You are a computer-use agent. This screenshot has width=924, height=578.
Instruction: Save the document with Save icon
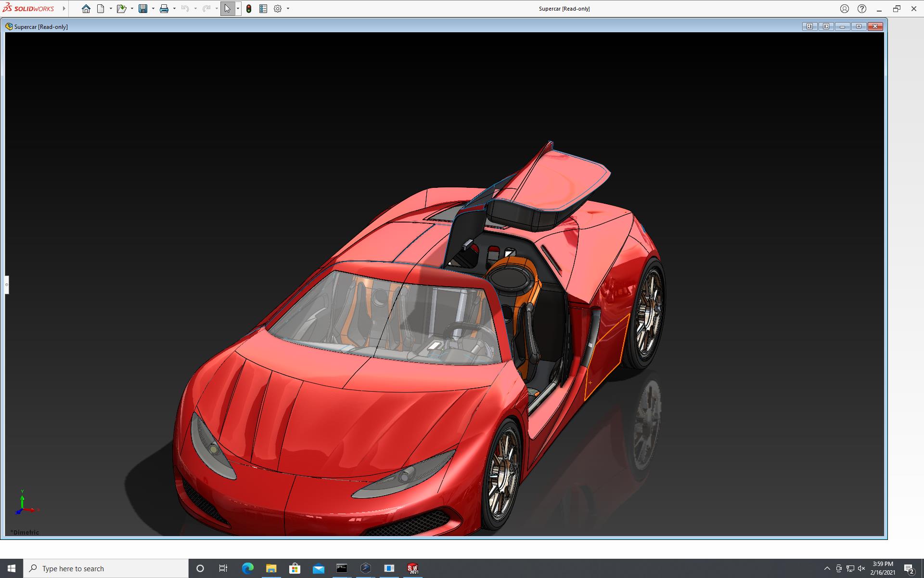tap(143, 9)
